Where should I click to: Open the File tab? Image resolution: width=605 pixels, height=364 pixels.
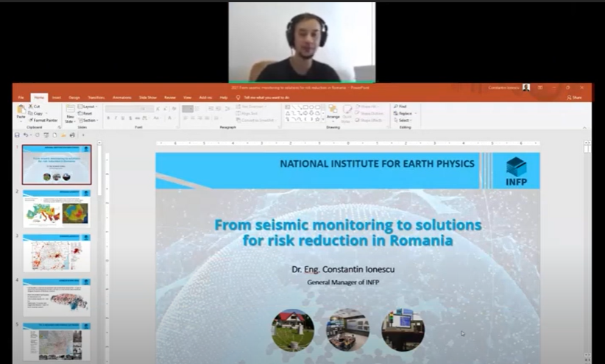21,98
